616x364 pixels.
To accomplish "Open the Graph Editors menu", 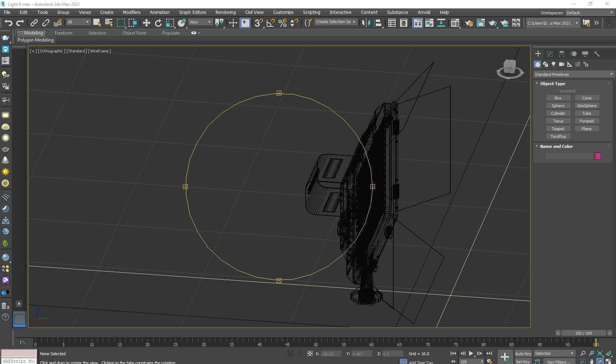I will (192, 12).
